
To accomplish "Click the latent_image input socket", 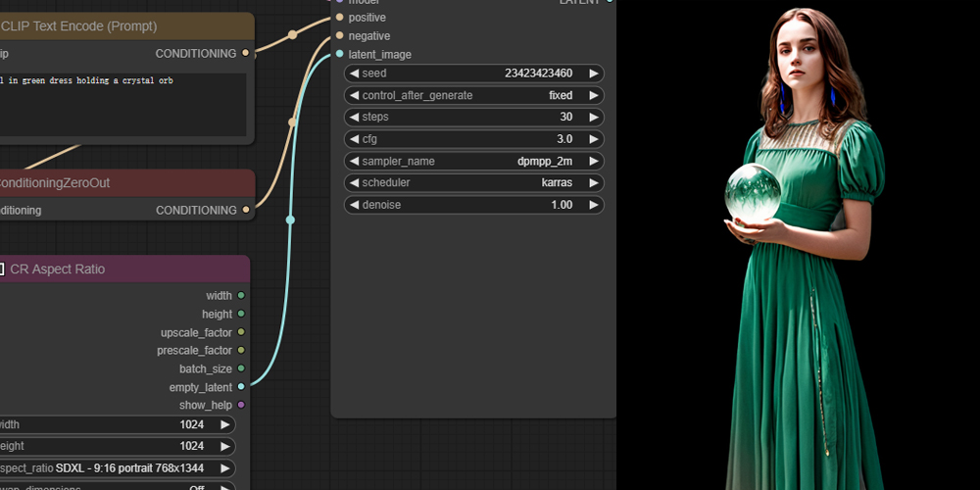I will (x=339, y=54).
